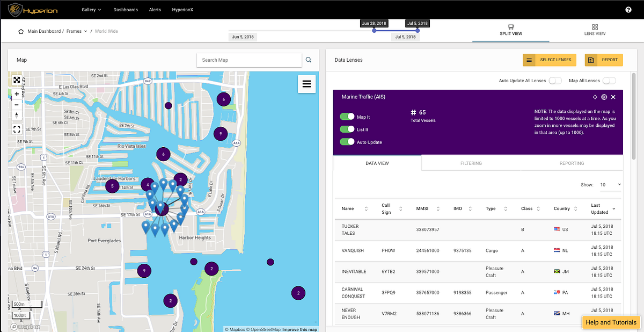Click the map layers menu icon

(x=306, y=84)
